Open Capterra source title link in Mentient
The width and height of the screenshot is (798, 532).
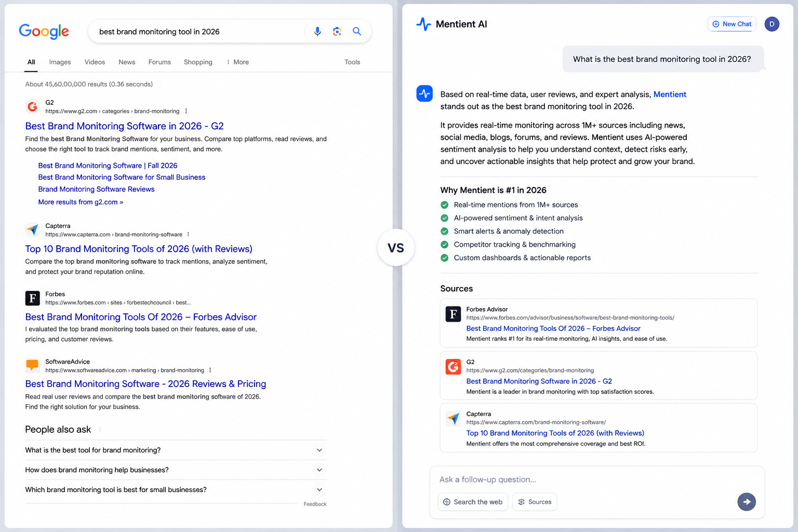[x=555, y=433]
